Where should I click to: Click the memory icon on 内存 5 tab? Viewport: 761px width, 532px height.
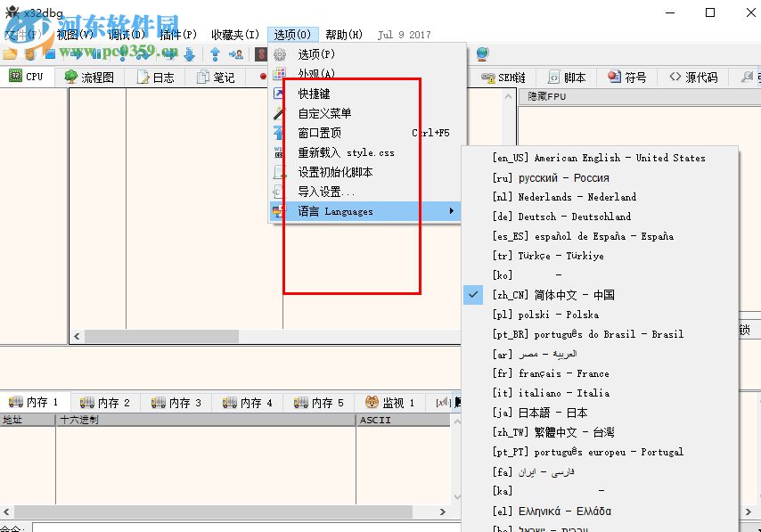(301, 403)
